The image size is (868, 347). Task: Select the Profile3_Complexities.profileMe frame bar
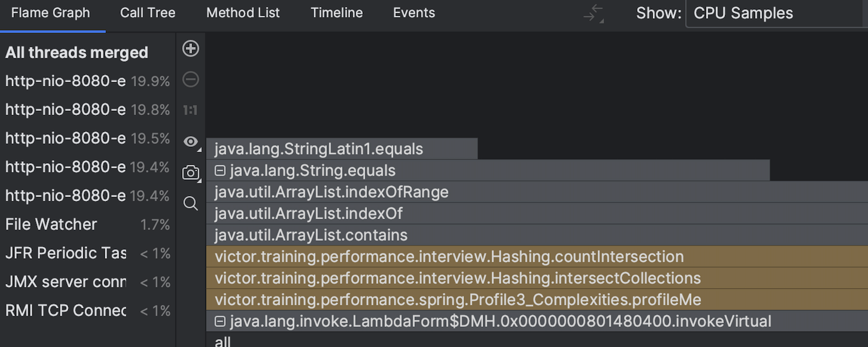click(x=457, y=300)
